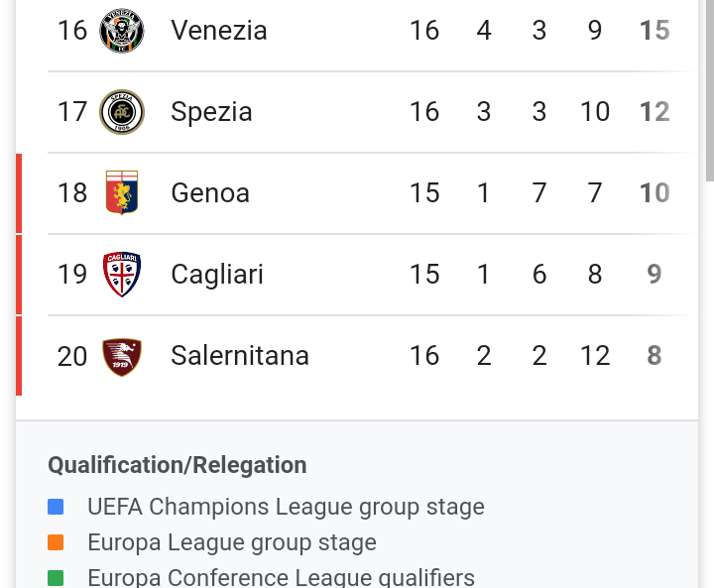Click the blue Champions League legend swatch
714x588 pixels.
(x=56, y=507)
